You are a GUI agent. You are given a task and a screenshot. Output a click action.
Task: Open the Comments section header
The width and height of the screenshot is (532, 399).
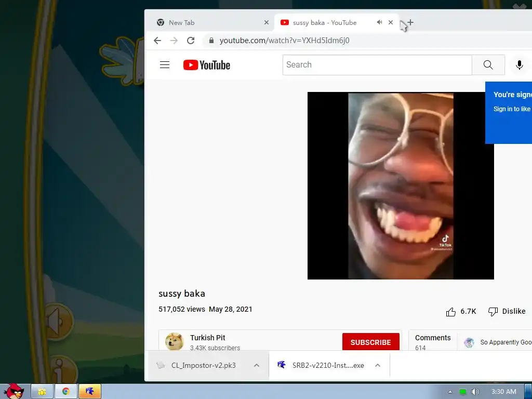pos(433,338)
